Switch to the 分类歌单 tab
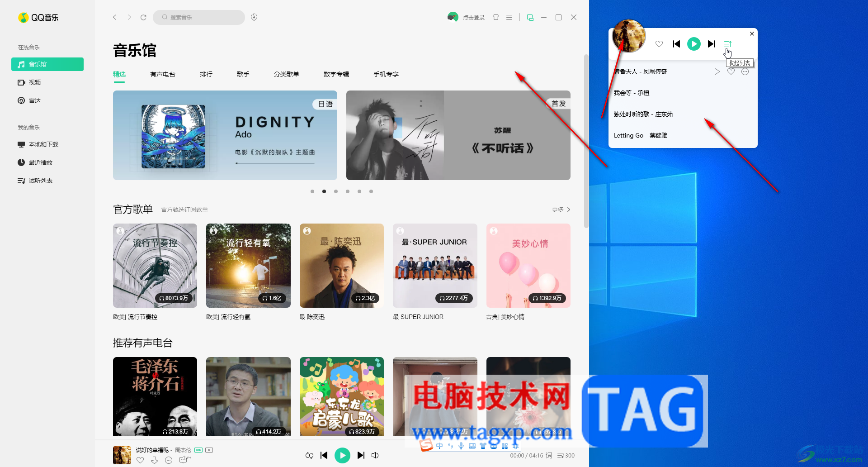Screen dimensions: 868x467 click(x=287, y=74)
